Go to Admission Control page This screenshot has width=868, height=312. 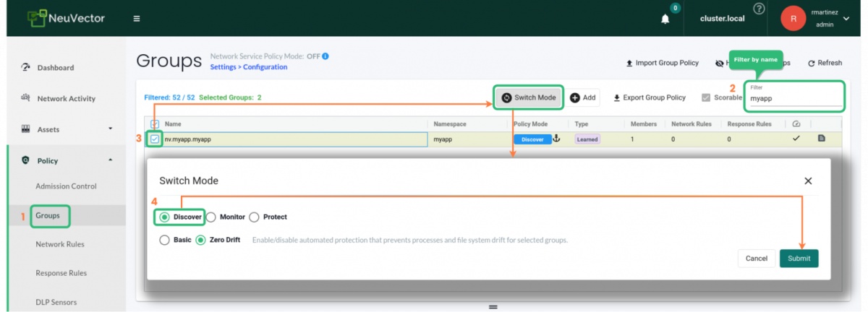click(x=66, y=186)
